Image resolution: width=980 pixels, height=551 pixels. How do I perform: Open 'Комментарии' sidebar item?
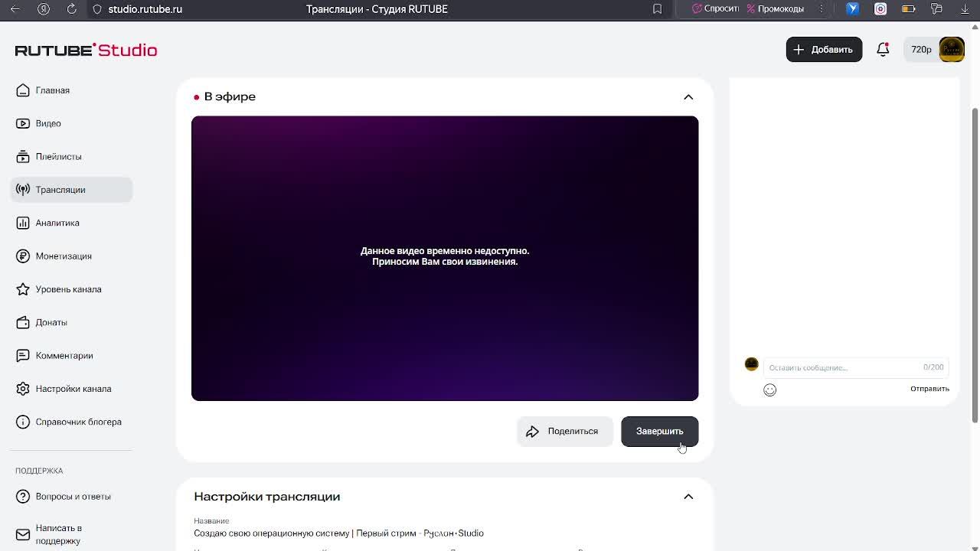click(x=71, y=355)
